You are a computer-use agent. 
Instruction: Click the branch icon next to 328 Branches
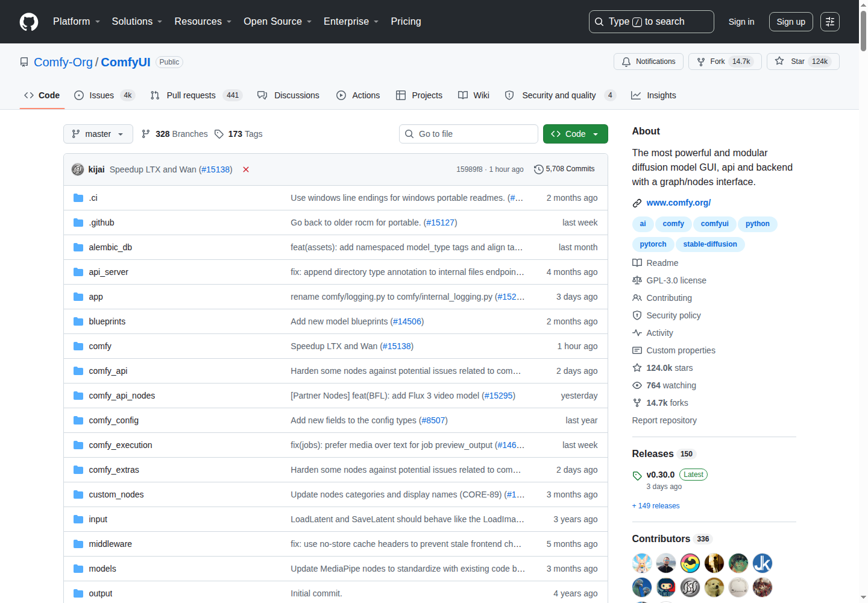(146, 134)
